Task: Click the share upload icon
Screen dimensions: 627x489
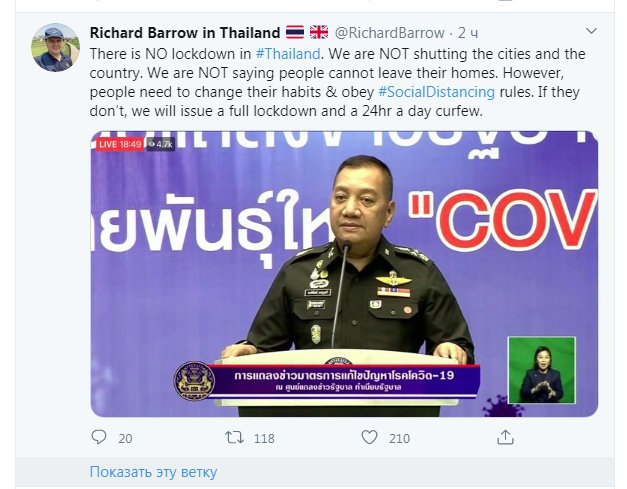Action: click(x=505, y=437)
